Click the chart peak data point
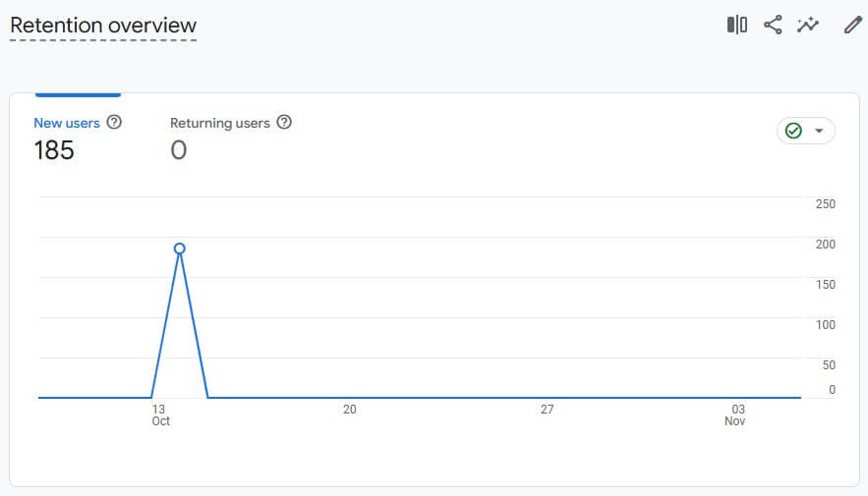 coord(180,248)
